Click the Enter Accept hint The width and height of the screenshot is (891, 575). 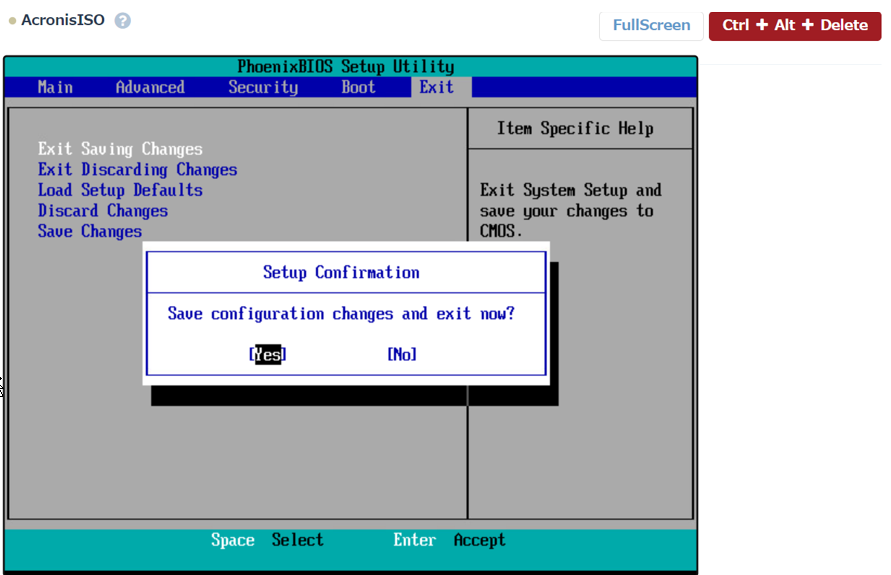pyautogui.click(x=449, y=541)
